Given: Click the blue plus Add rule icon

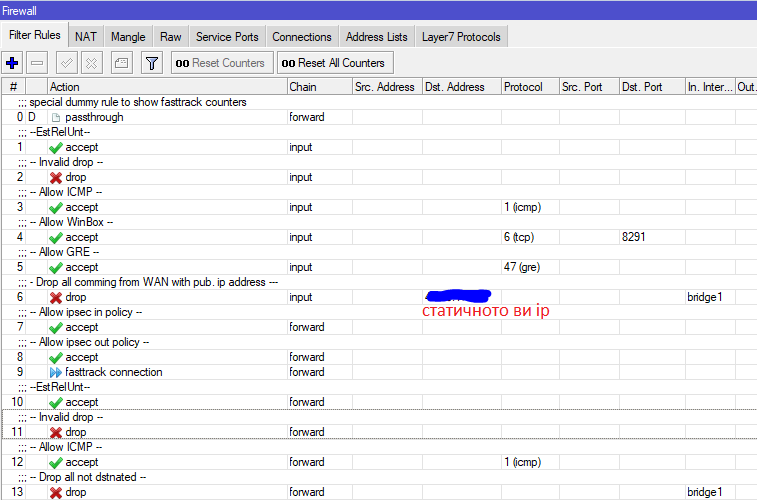Looking at the screenshot, I should pos(13,63).
